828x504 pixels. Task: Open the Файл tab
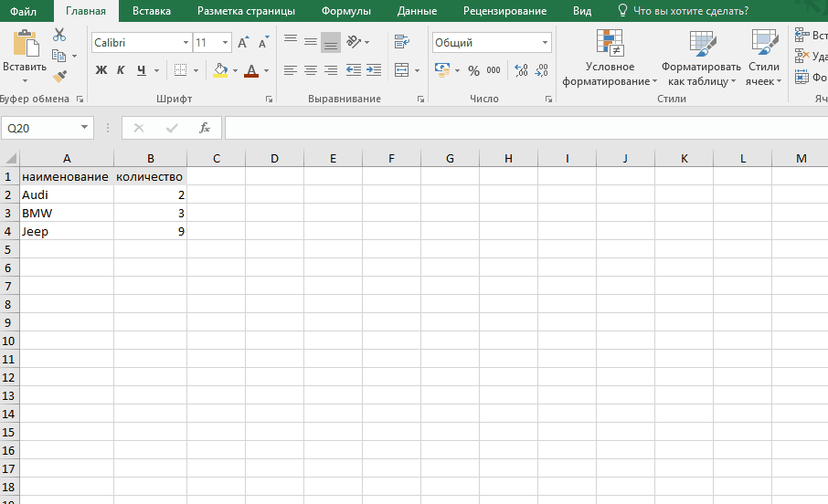[x=23, y=11]
